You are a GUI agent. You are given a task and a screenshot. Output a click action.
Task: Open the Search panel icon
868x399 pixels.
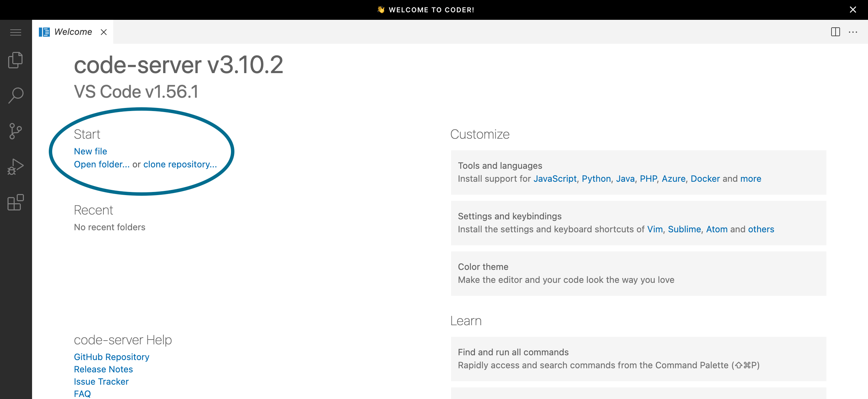tap(15, 95)
